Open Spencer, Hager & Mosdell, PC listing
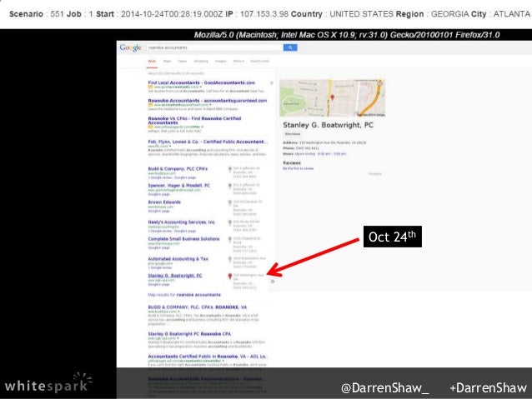532x399 pixels. tap(178, 186)
